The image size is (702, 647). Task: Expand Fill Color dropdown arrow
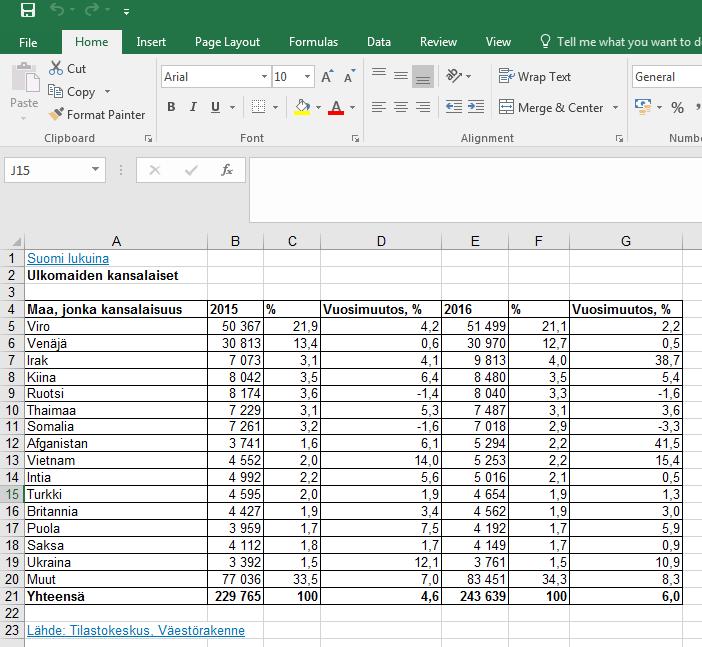pyautogui.click(x=318, y=107)
